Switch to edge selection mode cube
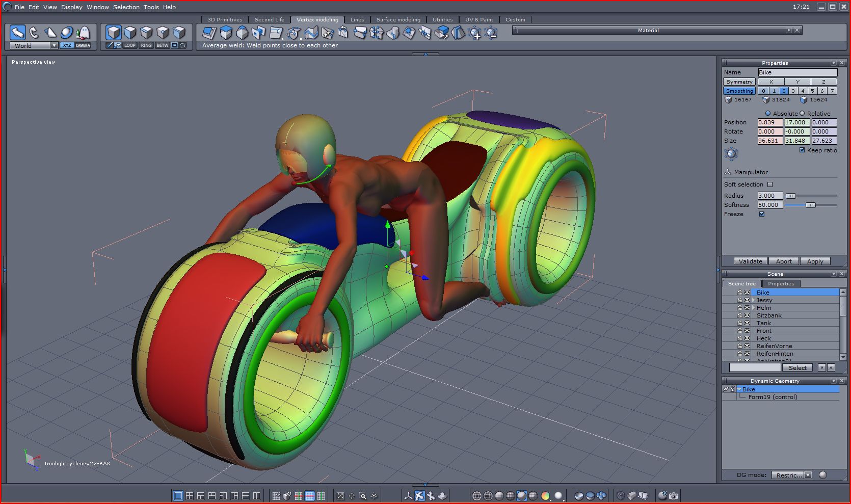 pos(146,33)
